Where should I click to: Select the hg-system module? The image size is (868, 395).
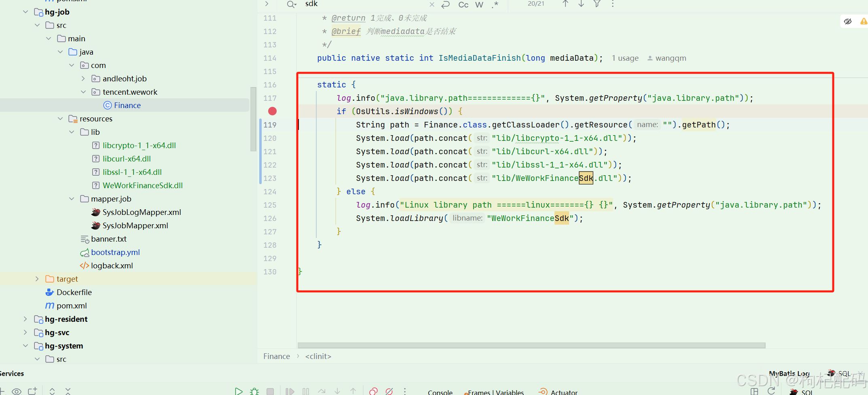[64, 346]
